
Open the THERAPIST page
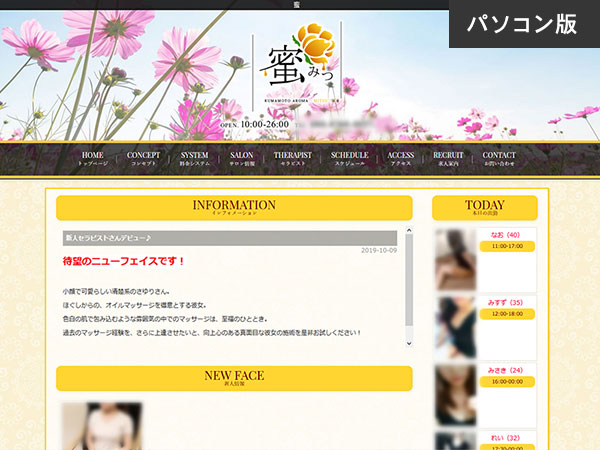(293, 159)
